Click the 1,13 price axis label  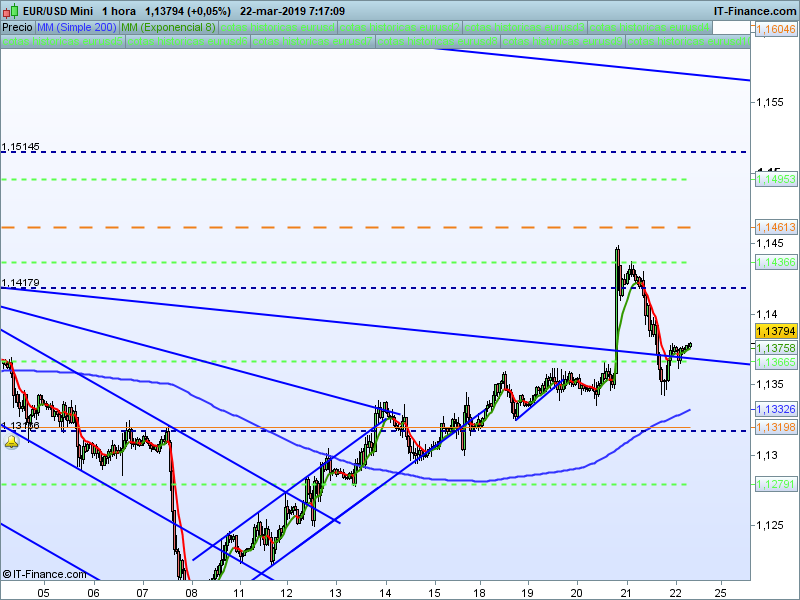[767, 455]
